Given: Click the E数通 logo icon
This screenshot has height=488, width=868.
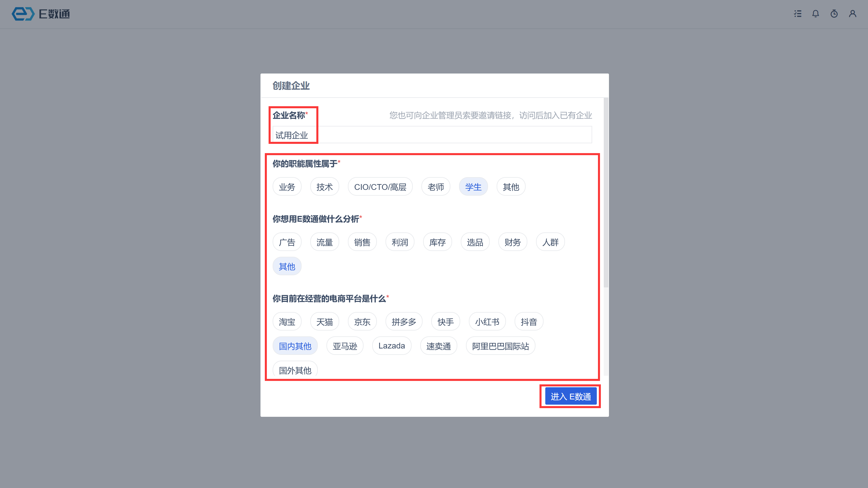Looking at the screenshot, I should 23,14.
